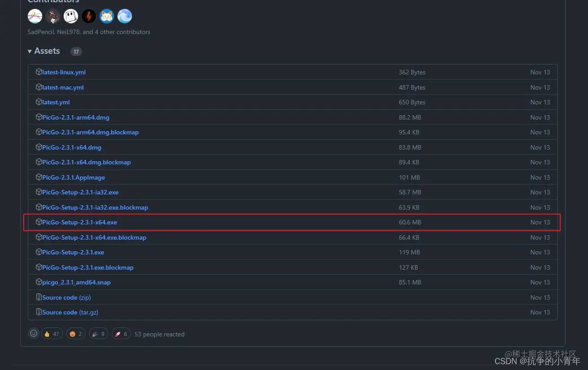The height and width of the screenshot is (370, 588).
Task: Toggle thumbs up reaction with 47
Action: [x=52, y=334]
